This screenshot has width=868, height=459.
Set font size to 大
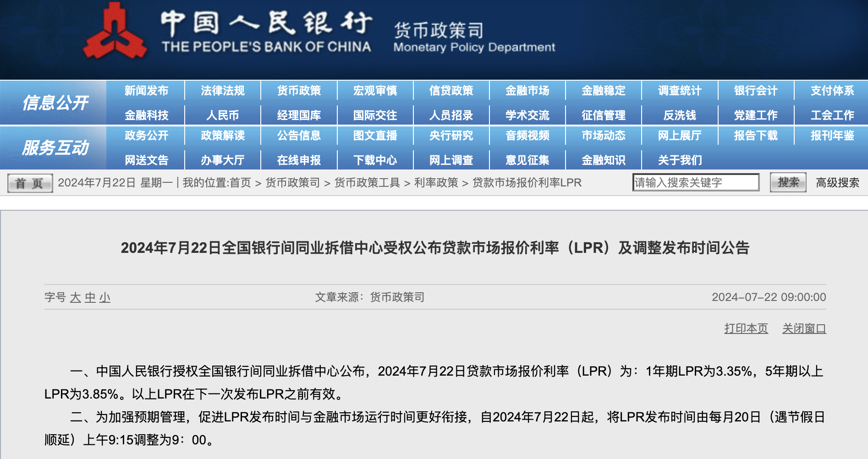(76, 298)
